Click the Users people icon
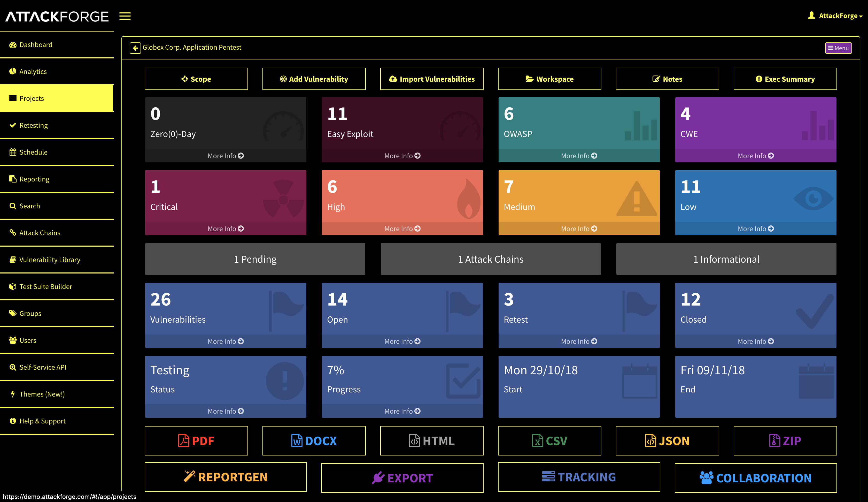 pos(13,340)
